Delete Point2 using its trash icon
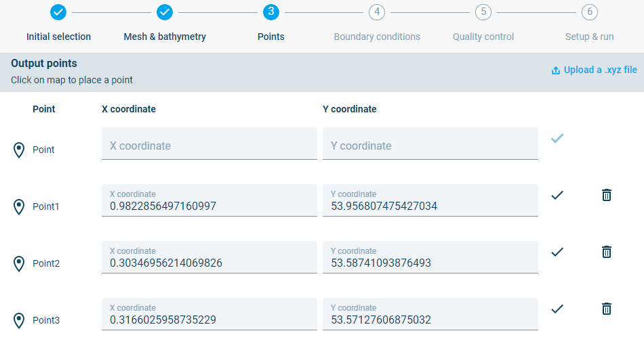 click(607, 252)
